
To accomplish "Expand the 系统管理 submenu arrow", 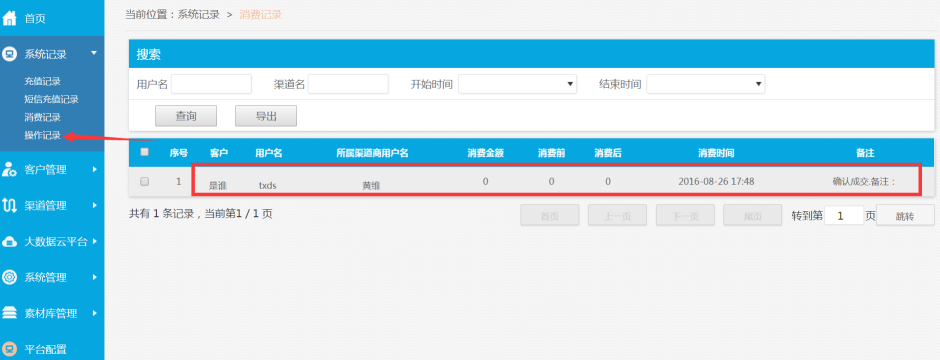I will click(95, 277).
